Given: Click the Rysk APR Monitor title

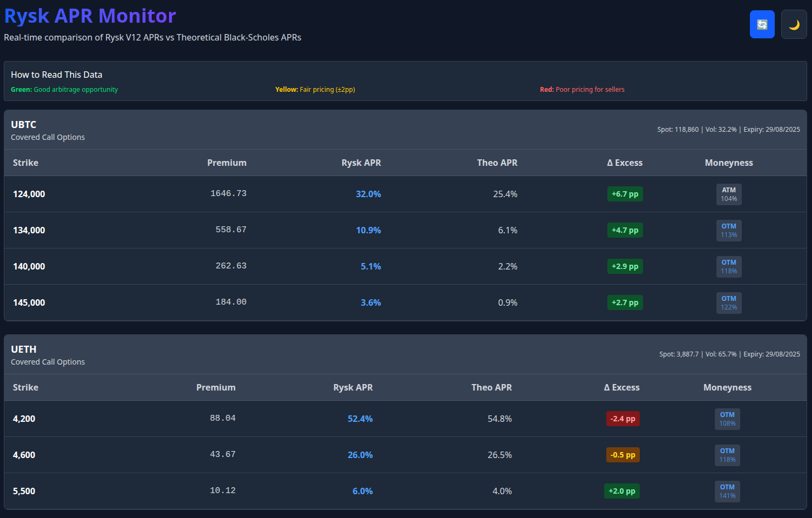Looking at the screenshot, I should (x=90, y=16).
